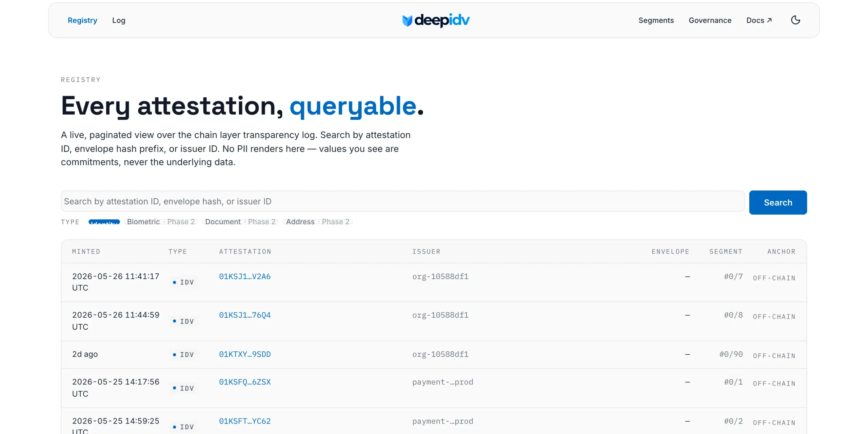Viewport: 868px width, 434px height.
Task: Select the Address Phase 2 filter chip
Action: (318, 222)
